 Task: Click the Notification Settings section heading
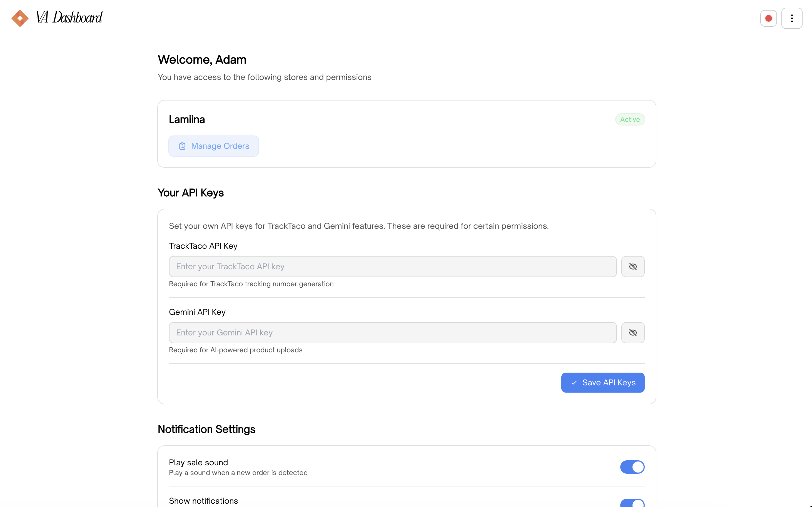click(206, 429)
